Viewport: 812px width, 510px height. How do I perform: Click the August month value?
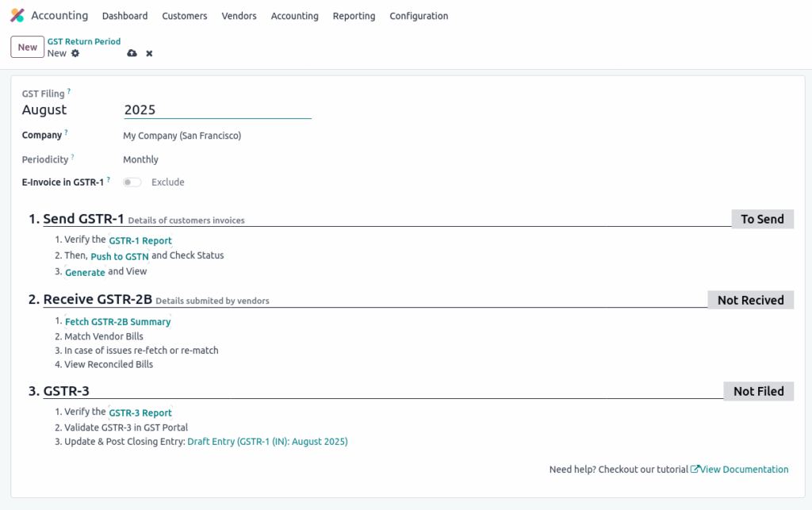tap(44, 109)
